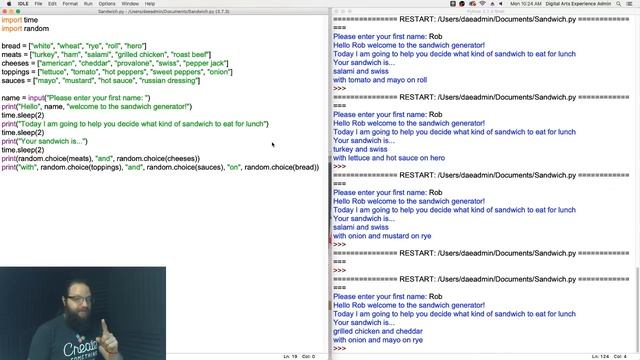Click the Sandwich.py editor title bar
This screenshot has width=640, height=360.
(x=164, y=11)
